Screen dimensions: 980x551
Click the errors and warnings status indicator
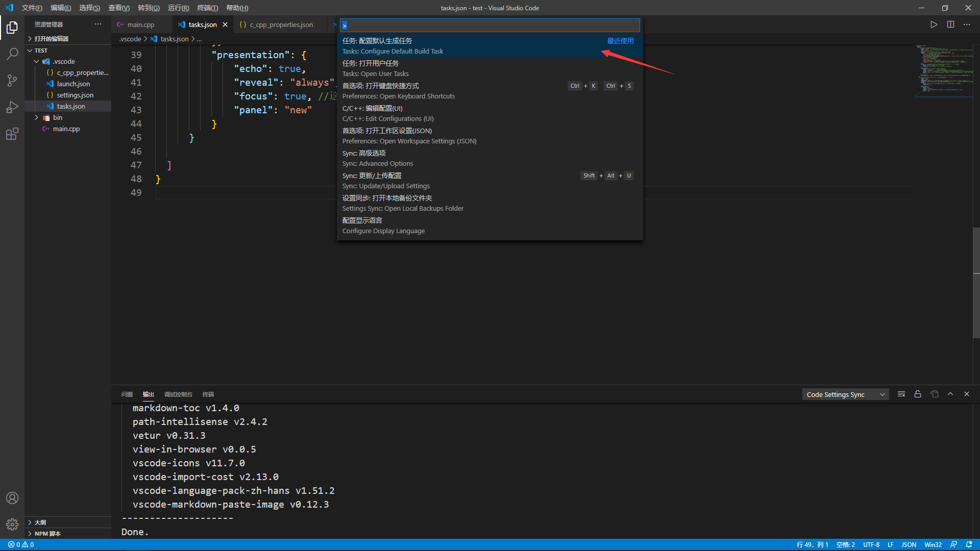coord(21,544)
